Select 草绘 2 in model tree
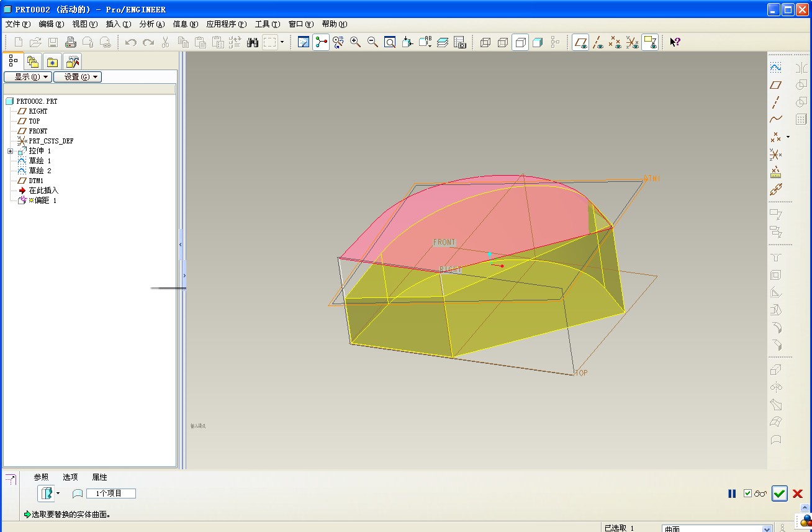This screenshot has height=532, width=812. [x=40, y=171]
